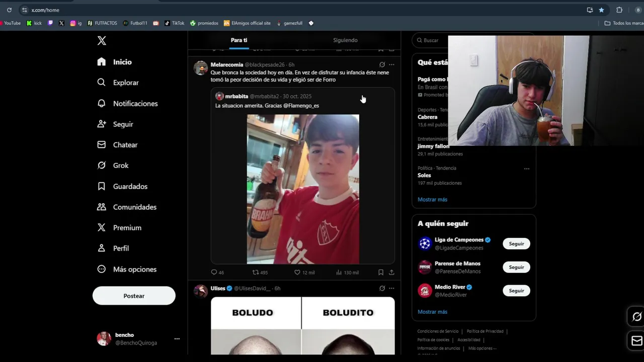Open the Premium page
This screenshot has width=644, height=362.
point(119,228)
